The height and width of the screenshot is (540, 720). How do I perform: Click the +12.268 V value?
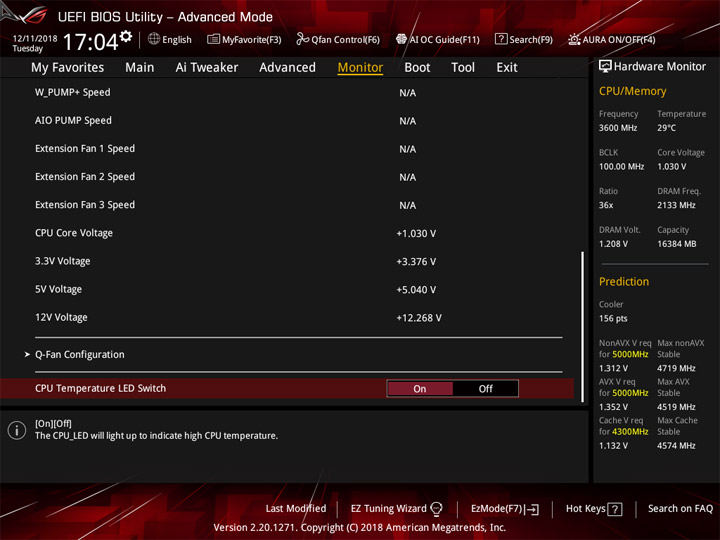point(419,318)
